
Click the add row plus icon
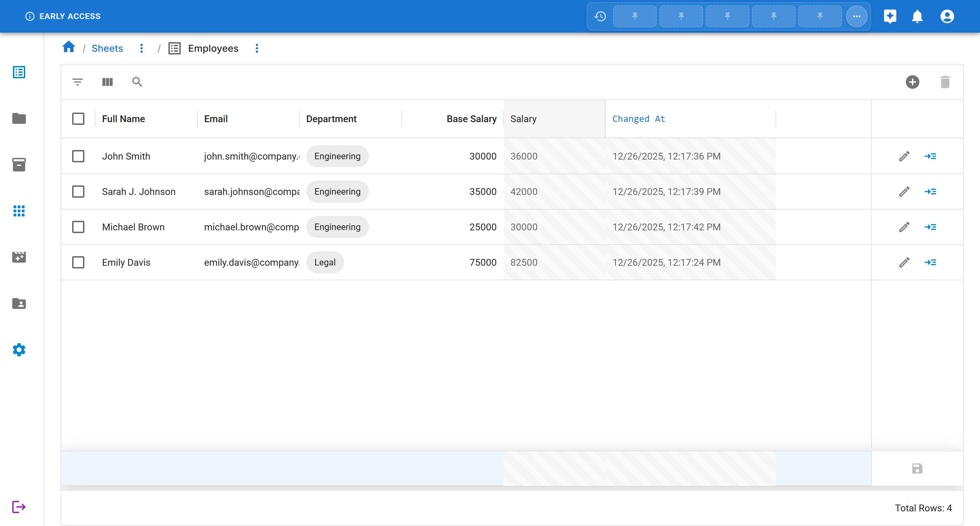[912, 82]
